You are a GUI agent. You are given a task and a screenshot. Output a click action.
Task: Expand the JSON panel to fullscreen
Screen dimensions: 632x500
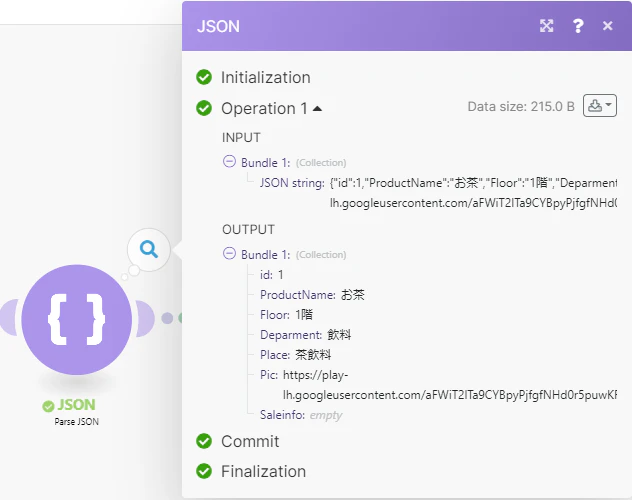point(547,26)
